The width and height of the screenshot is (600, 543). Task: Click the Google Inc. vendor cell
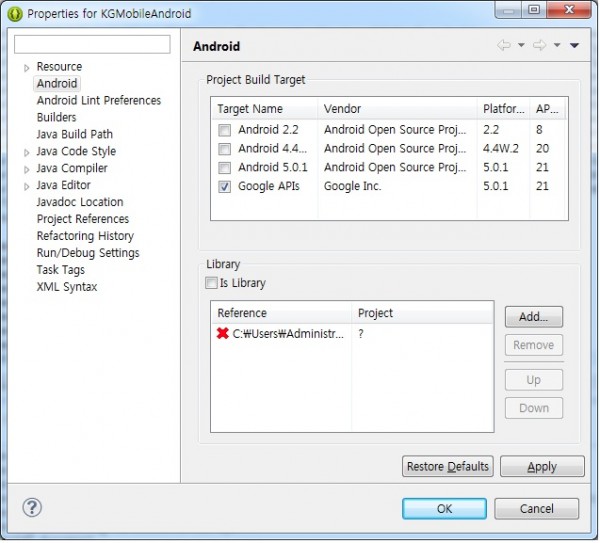tap(352, 186)
